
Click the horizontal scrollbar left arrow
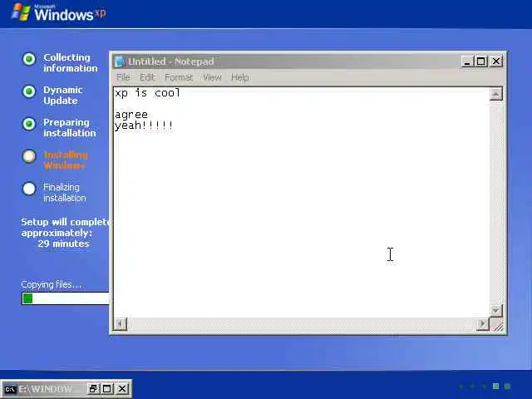(x=120, y=324)
